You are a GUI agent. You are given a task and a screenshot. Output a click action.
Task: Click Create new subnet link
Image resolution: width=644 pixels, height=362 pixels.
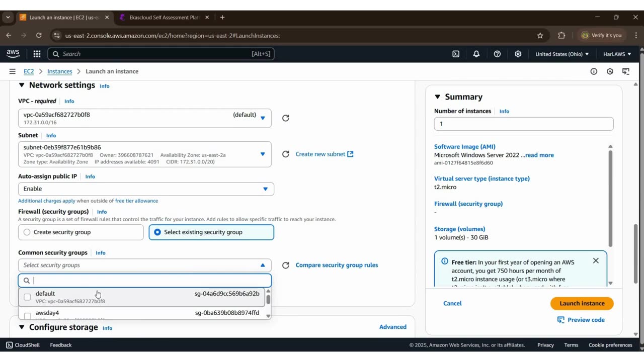click(x=325, y=154)
